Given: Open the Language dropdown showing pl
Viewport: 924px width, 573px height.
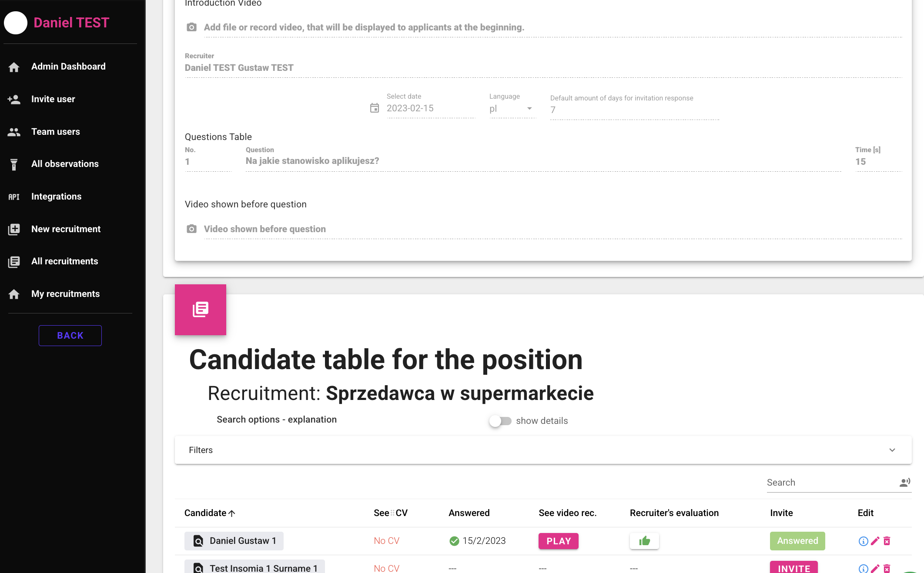Looking at the screenshot, I should coord(512,109).
